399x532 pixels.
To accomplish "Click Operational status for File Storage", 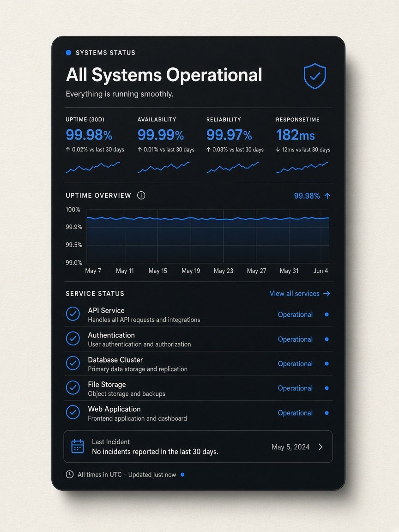I will [295, 388].
